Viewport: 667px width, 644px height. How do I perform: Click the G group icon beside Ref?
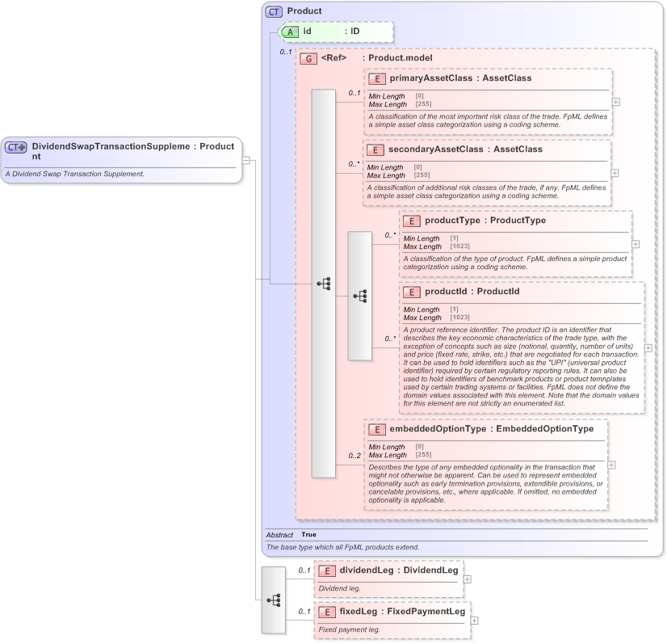(308, 59)
